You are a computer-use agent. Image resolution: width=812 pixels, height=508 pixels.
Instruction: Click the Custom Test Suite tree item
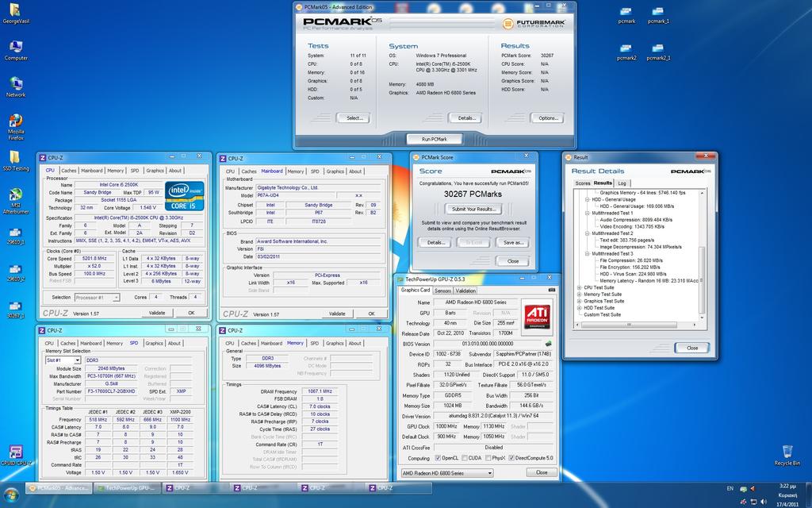[603, 314]
